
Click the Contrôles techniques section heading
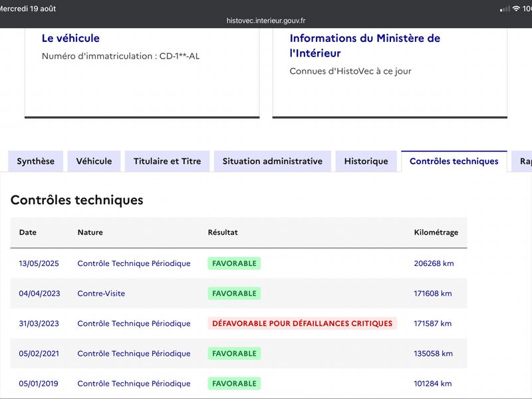(x=77, y=200)
